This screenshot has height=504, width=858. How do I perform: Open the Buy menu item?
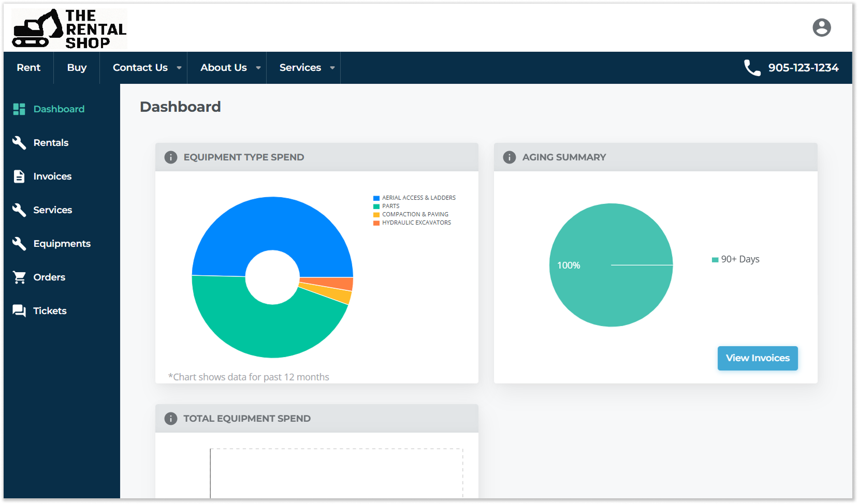tap(77, 68)
